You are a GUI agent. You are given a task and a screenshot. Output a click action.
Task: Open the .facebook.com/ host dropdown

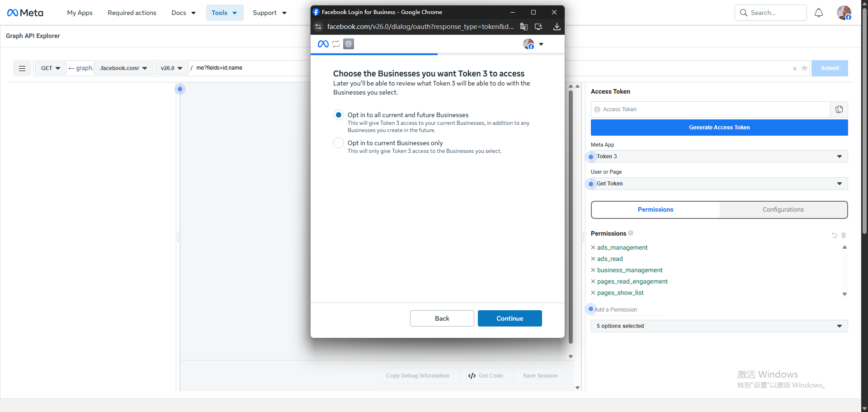(123, 68)
